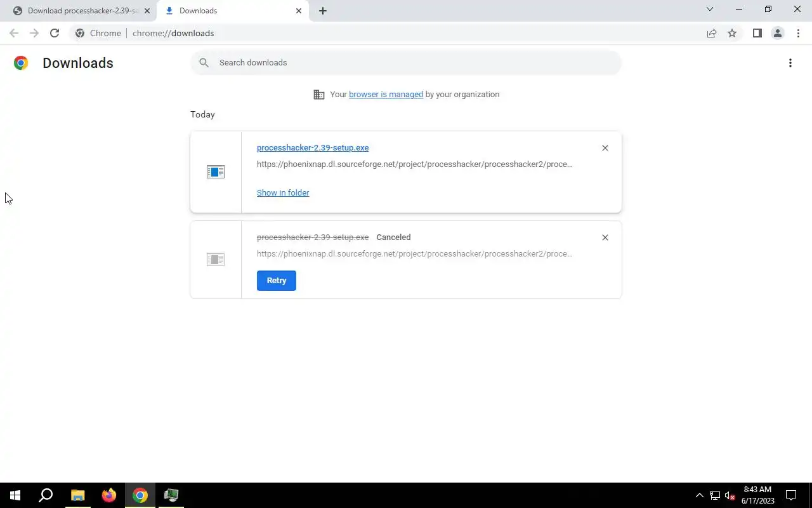Open the Windows Start menu

15,495
